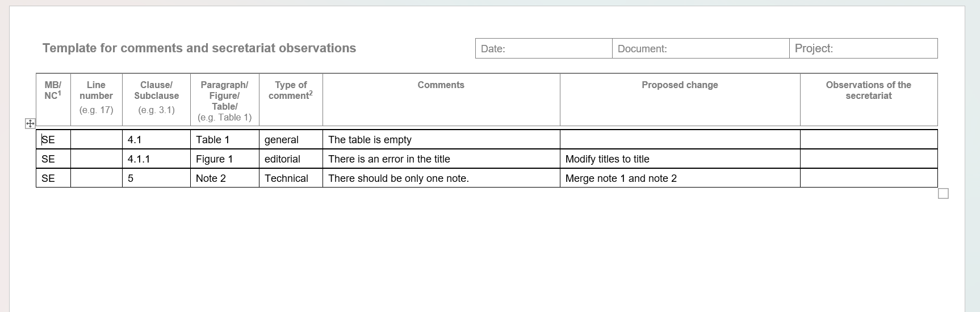980x312 pixels.
Task: Click the cell containing 'The table is empty'
Action: (441, 140)
